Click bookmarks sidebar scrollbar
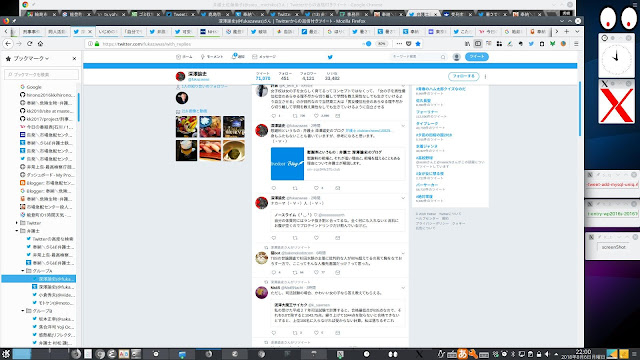 (x=78, y=107)
